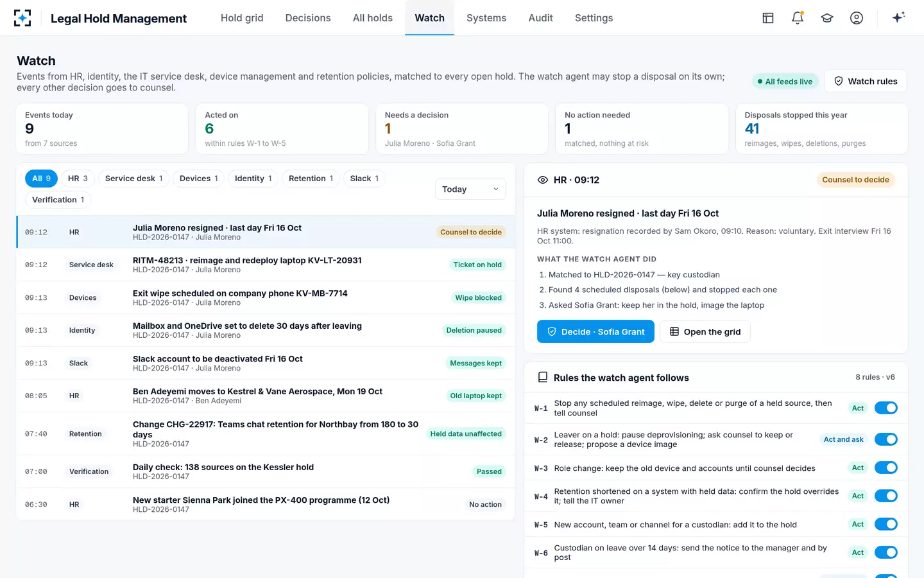Open notifications bell icon

[x=798, y=18]
